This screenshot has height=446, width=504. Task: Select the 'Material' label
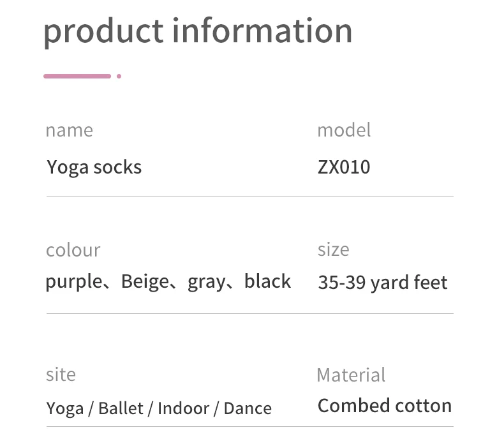coord(351,375)
